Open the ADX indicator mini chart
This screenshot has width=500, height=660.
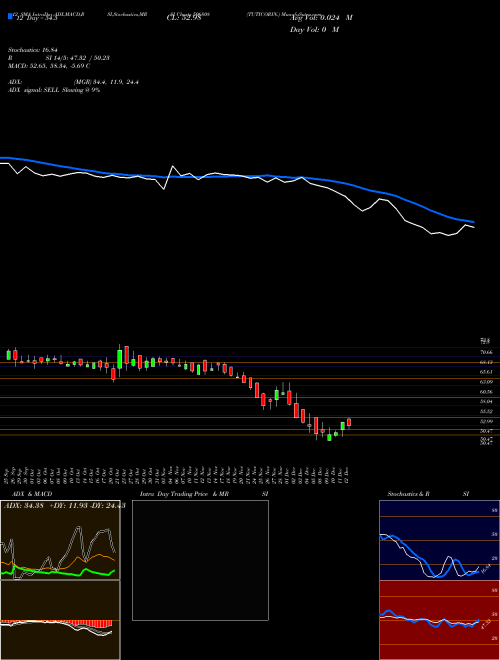pos(60,540)
